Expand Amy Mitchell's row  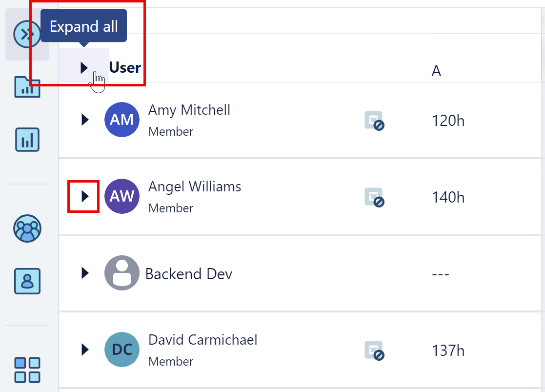[84, 120]
